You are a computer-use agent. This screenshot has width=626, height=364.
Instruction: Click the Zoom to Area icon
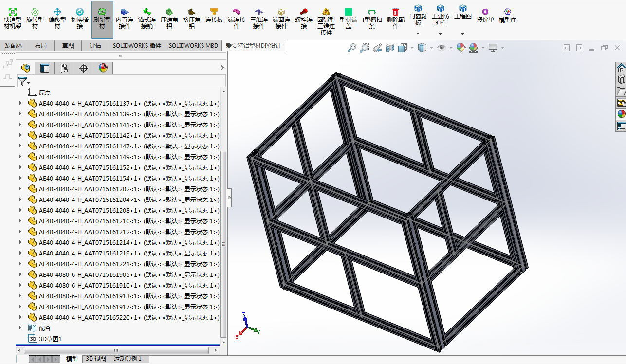pos(365,48)
